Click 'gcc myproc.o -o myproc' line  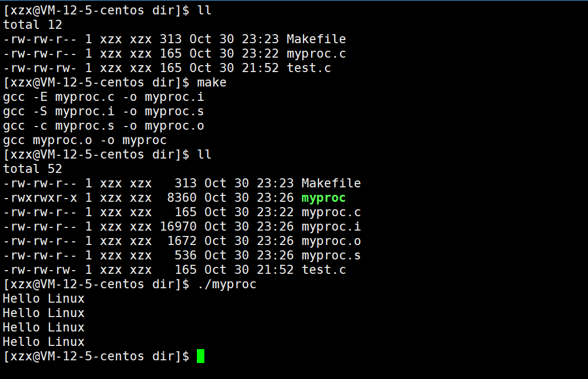click(x=85, y=140)
